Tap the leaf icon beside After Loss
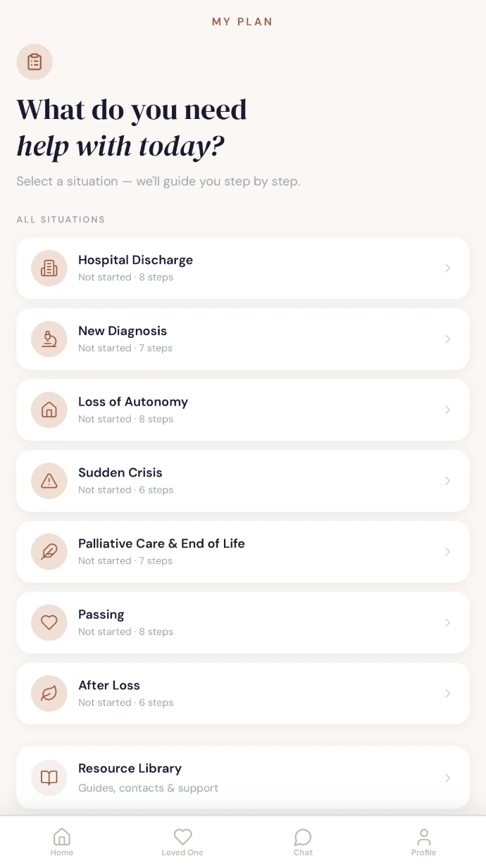The image size is (486, 868). (x=49, y=693)
